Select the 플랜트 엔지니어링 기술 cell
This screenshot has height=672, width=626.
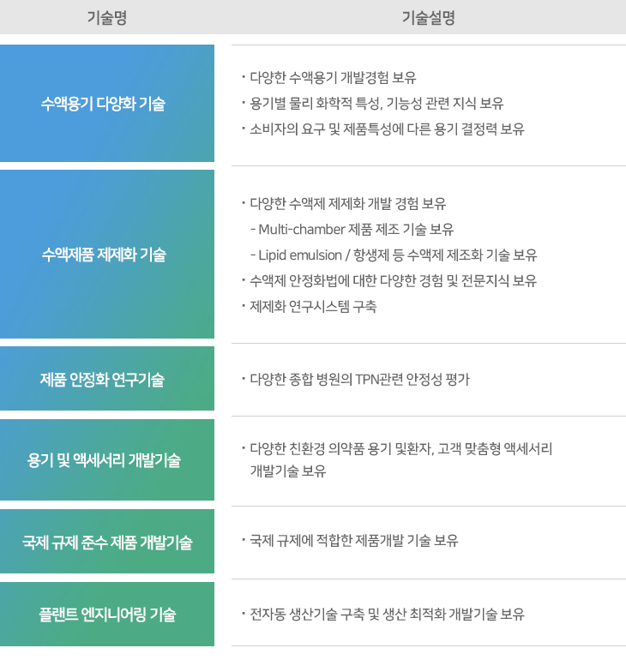[107, 615]
